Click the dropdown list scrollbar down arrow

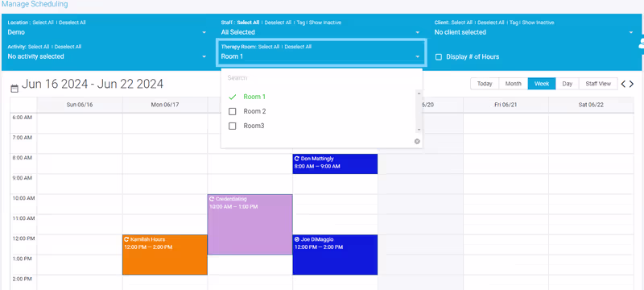(x=419, y=130)
